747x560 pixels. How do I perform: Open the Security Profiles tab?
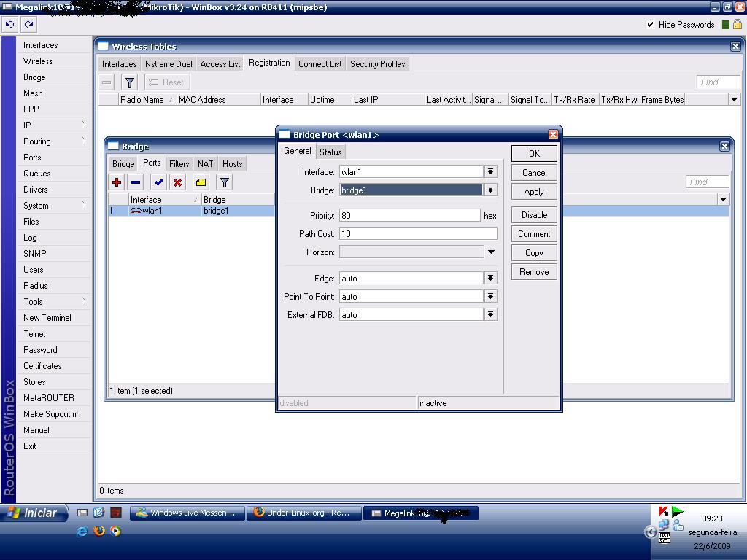377,64
